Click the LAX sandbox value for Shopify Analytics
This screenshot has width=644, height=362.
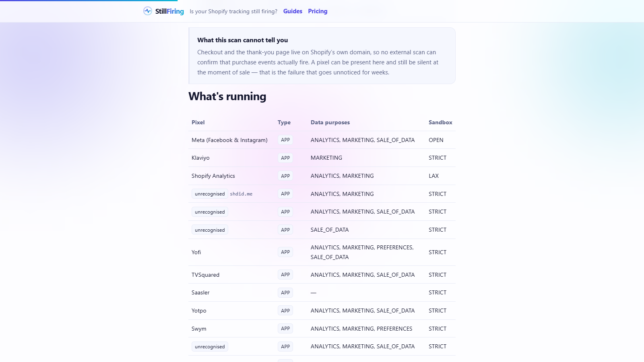pos(433,176)
